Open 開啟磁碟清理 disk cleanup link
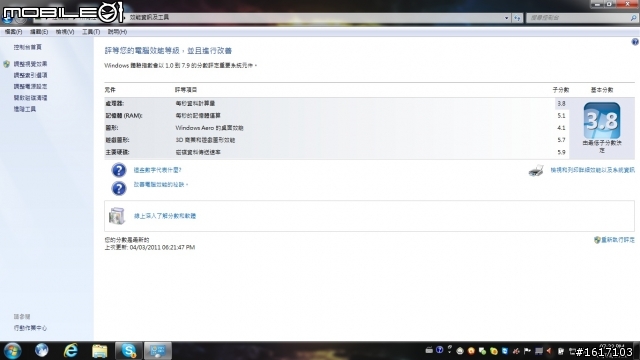 click(30, 98)
